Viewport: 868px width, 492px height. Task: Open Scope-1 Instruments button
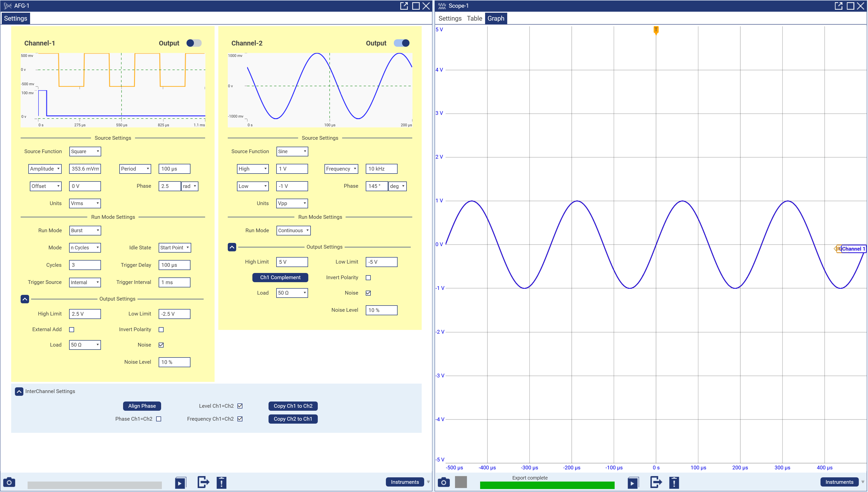pos(839,482)
